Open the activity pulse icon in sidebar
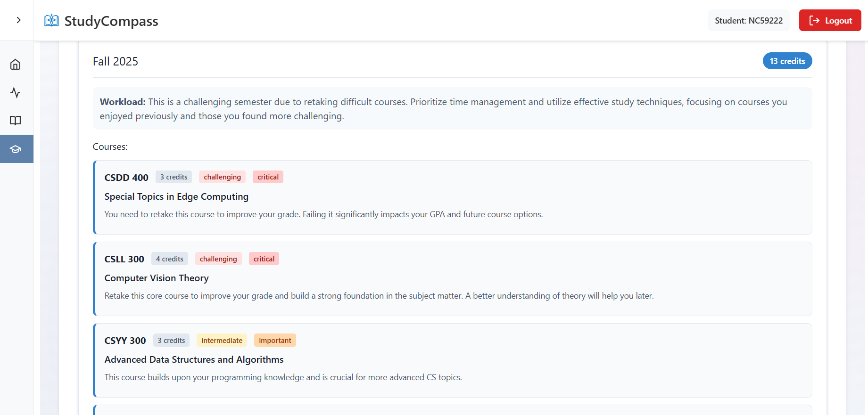Screen dimensions: 868x415 coord(16,92)
